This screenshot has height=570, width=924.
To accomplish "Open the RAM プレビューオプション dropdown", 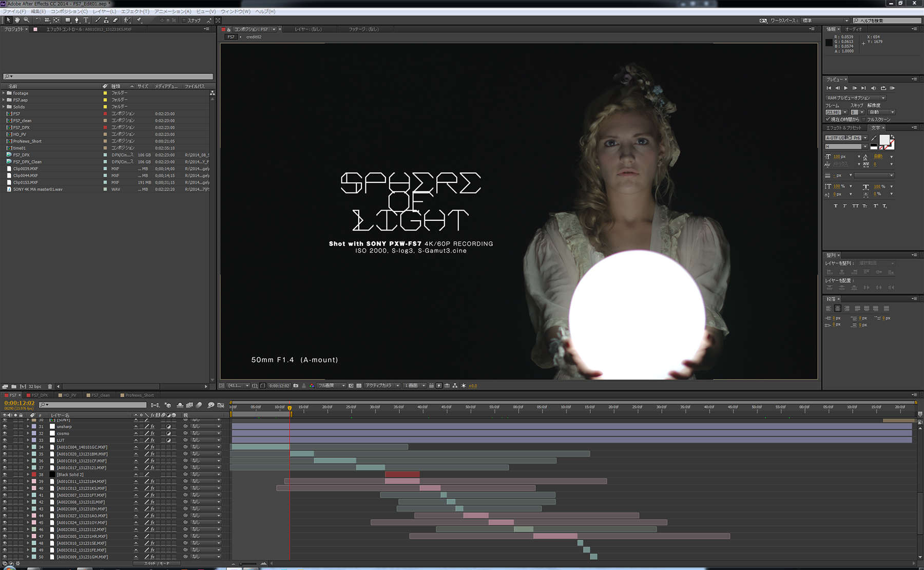I will click(x=855, y=98).
